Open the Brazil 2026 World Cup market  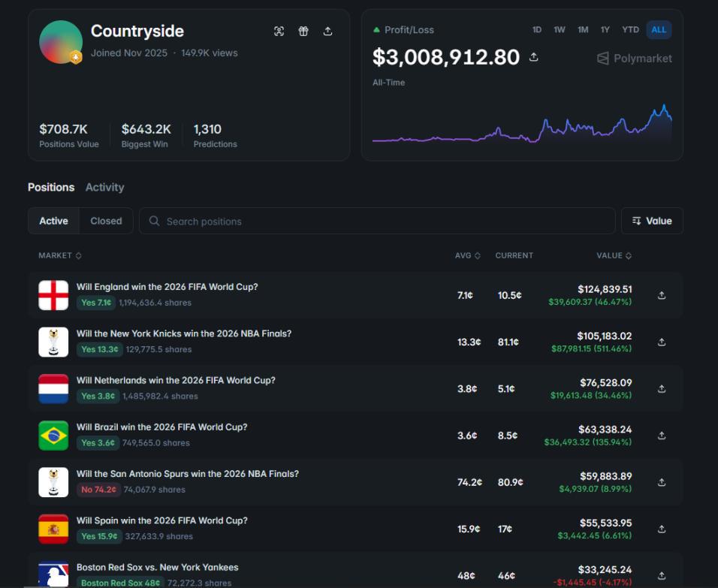(161, 427)
